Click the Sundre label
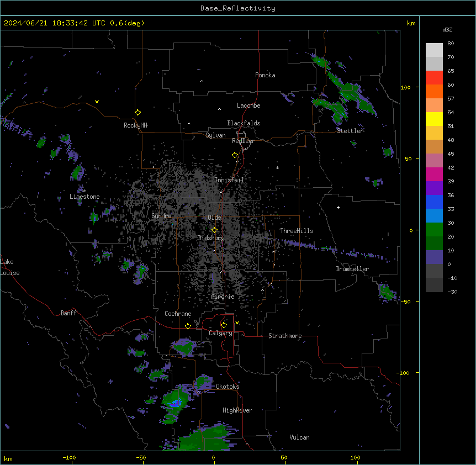 point(161,216)
